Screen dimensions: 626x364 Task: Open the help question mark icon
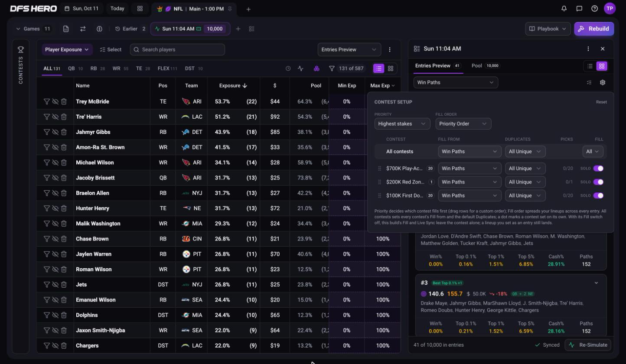[x=594, y=8]
